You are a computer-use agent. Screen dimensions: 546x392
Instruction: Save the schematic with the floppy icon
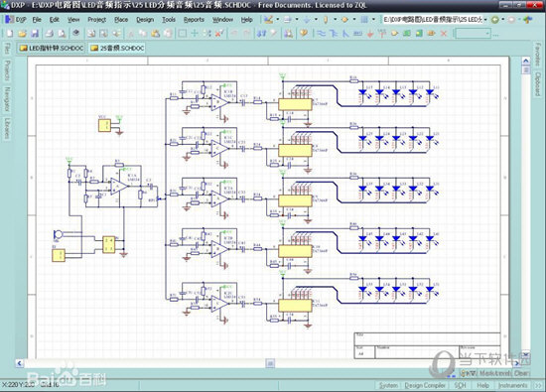click(x=35, y=34)
